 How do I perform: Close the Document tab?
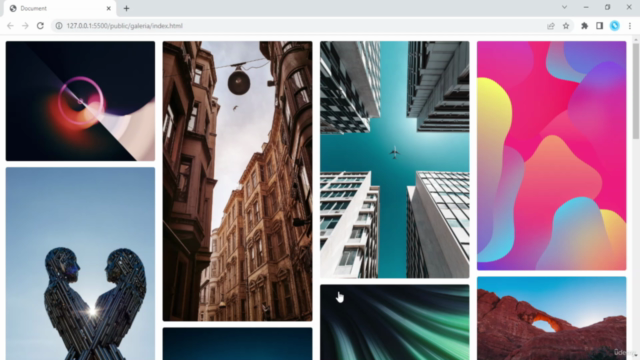(x=109, y=8)
